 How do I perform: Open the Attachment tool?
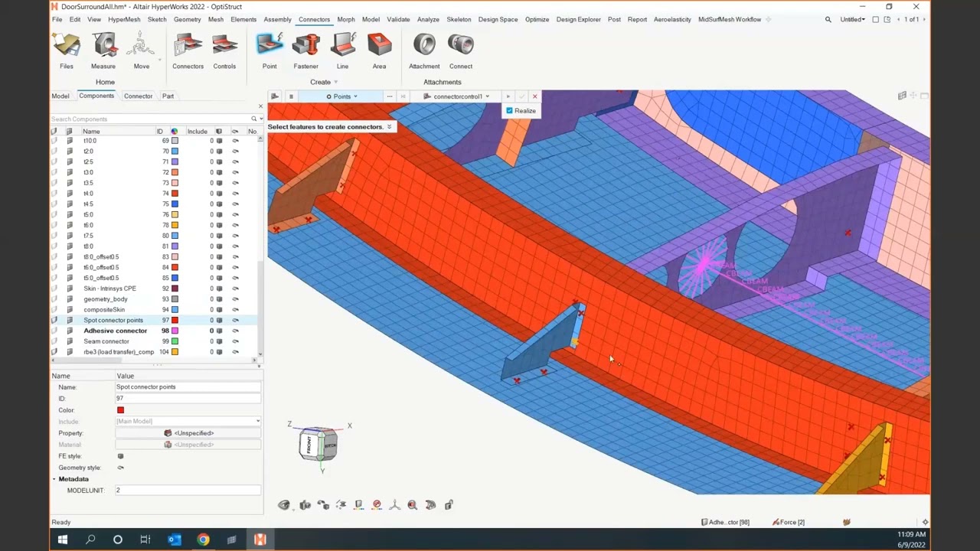(424, 51)
